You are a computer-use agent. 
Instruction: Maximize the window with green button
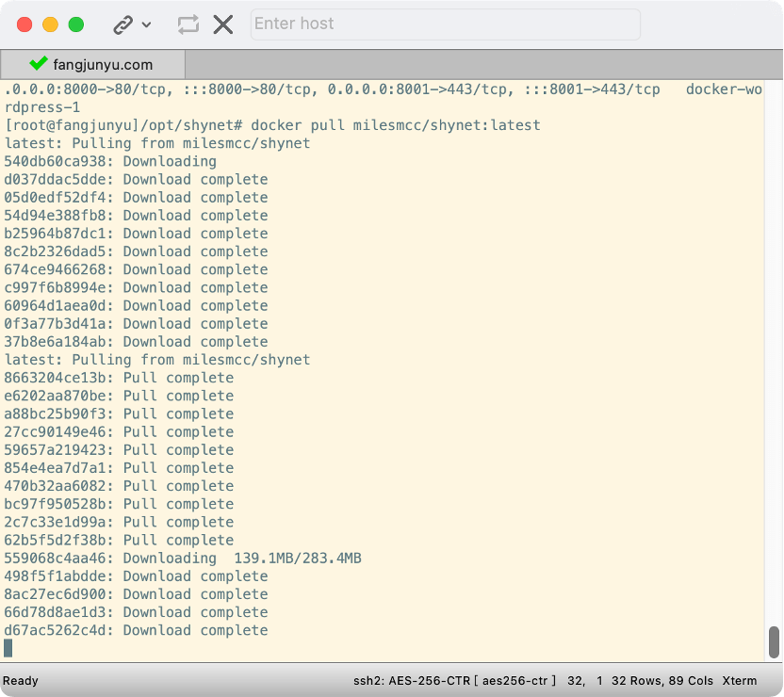pyautogui.click(x=76, y=24)
